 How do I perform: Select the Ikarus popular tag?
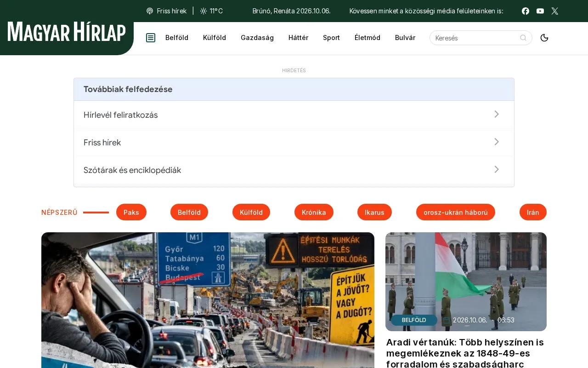point(374,212)
